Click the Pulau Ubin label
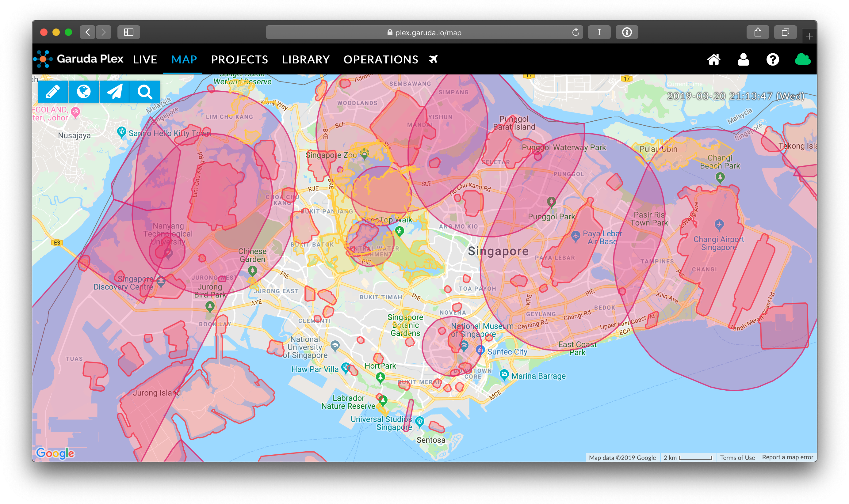Image resolution: width=849 pixels, height=504 pixels. 658,149
